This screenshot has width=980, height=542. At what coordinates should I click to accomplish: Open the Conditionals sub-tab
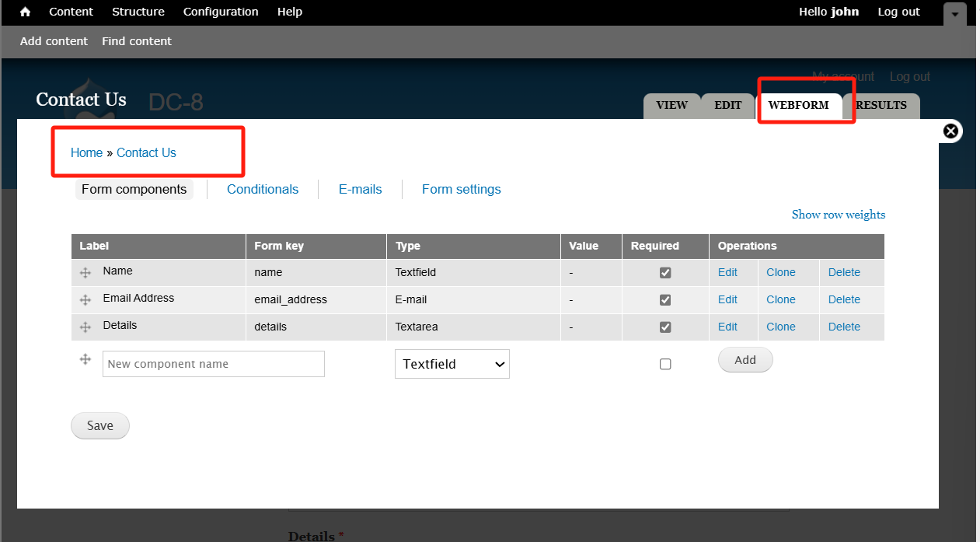pyautogui.click(x=263, y=189)
